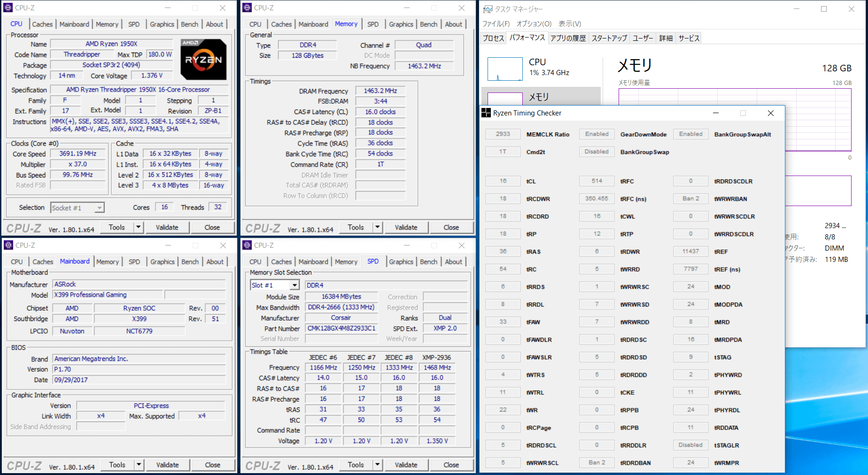Expand Tools arrow in SPD tab window

pyautogui.click(x=377, y=465)
